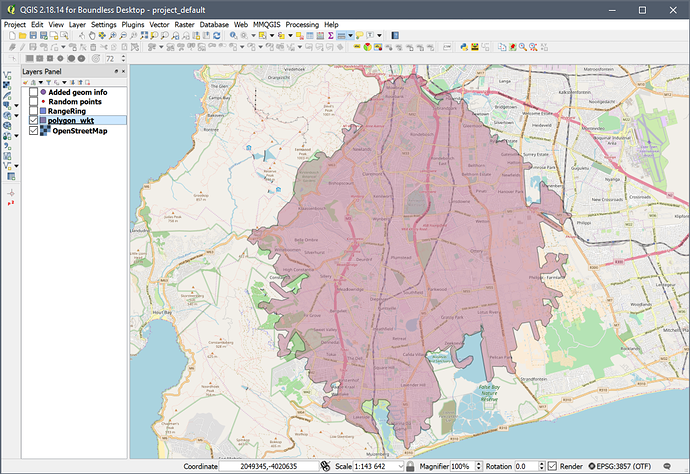Expand the select features dropdown arrow
690x474 pixels.
pos(272,36)
